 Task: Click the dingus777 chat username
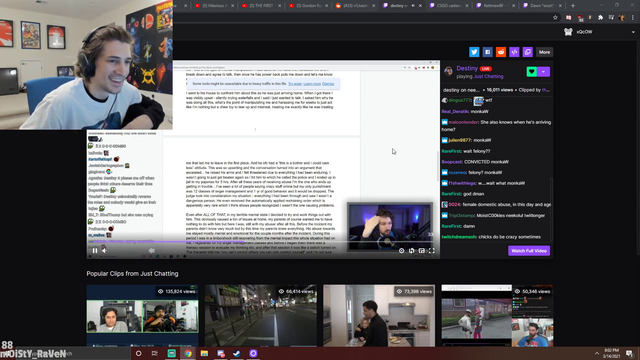[x=460, y=100]
